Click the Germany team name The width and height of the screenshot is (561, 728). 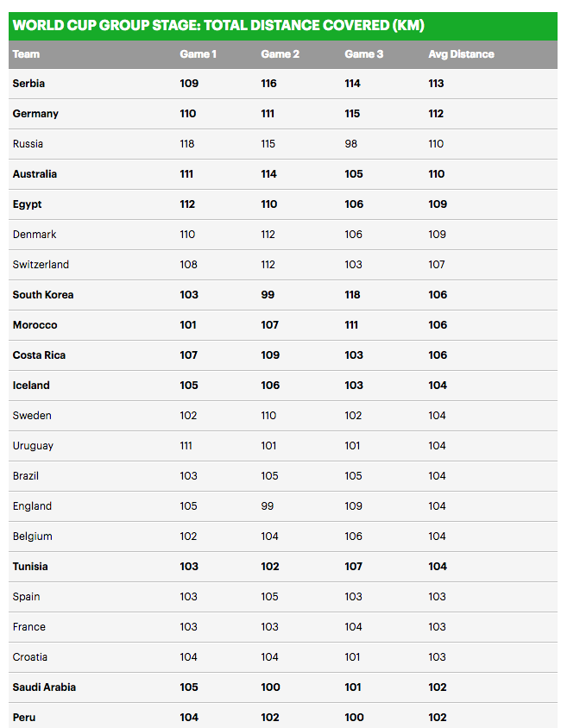[35, 114]
